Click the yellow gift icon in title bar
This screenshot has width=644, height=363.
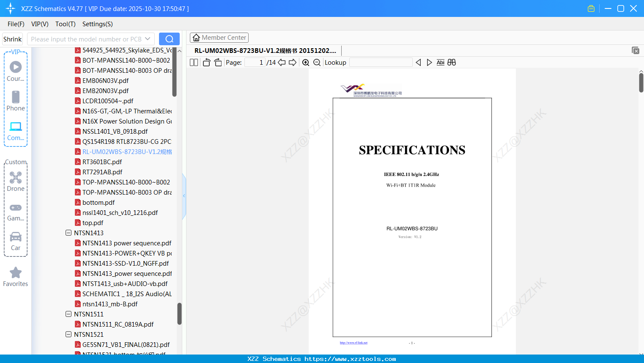(x=591, y=8)
